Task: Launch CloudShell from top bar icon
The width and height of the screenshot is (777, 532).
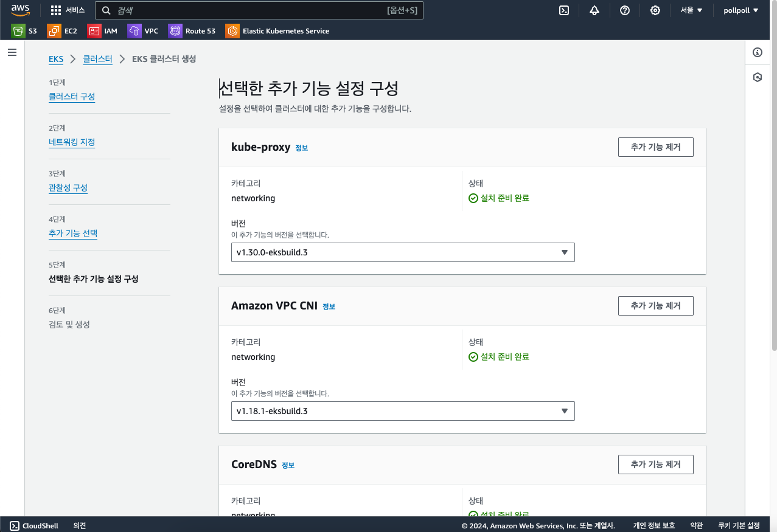Action: tap(564, 10)
